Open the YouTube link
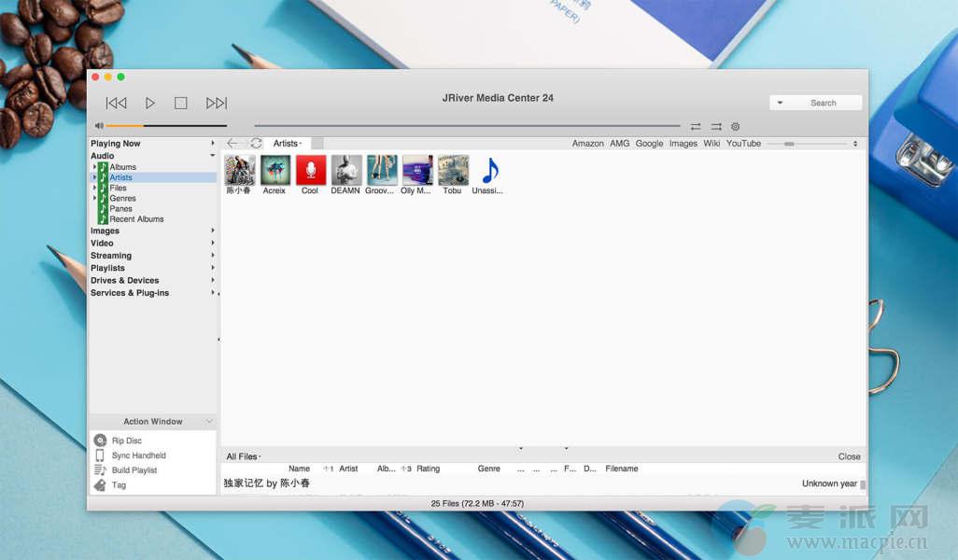958x560 pixels. click(x=743, y=144)
